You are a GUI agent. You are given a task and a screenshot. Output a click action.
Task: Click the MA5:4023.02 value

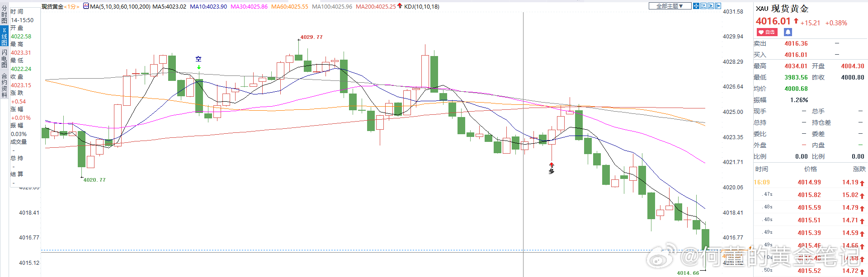[x=170, y=6]
